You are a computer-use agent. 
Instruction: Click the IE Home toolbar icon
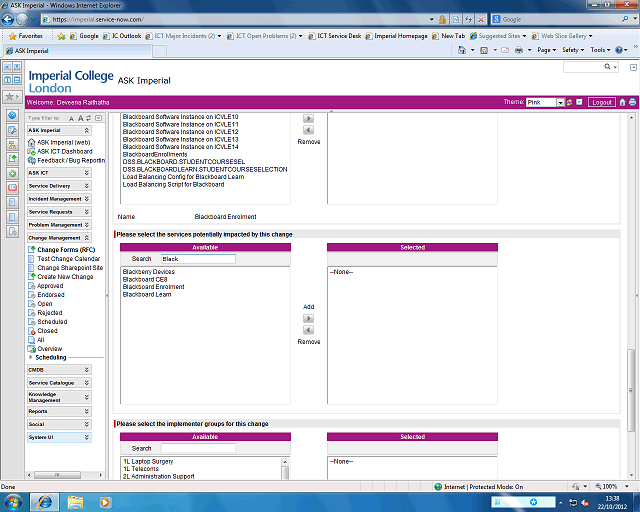click(x=463, y=49)
